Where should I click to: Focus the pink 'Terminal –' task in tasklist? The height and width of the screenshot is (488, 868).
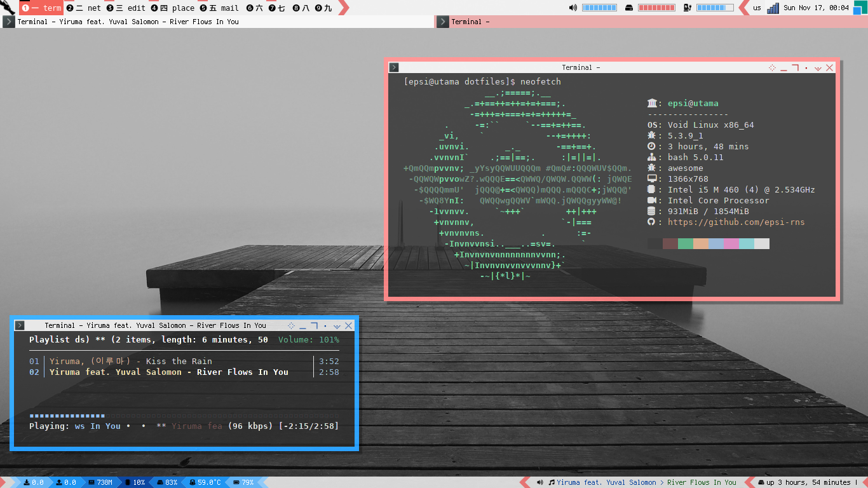651,22
